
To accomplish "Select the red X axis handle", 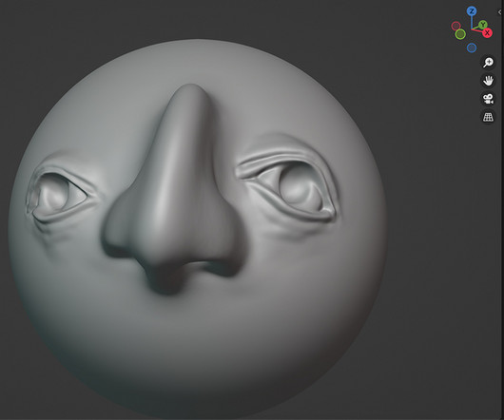I will coord(487,32).
